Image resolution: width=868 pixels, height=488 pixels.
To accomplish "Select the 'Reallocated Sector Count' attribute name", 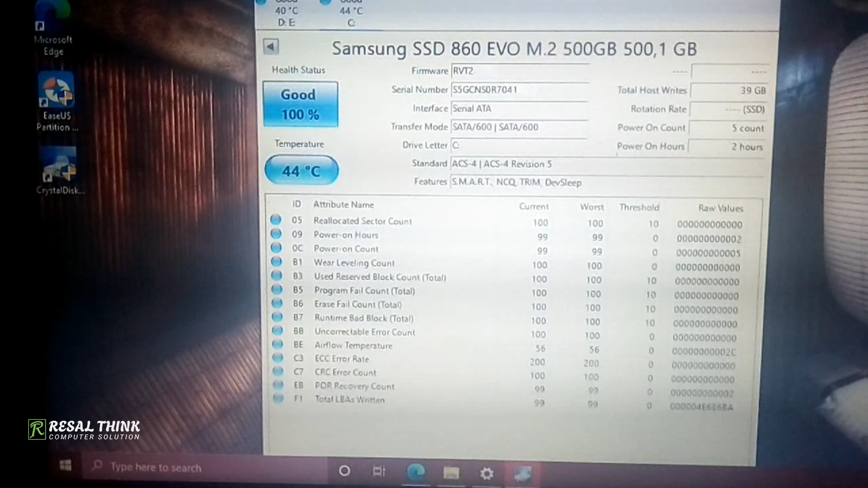I will pyautogui.click(x=362, y=221).
